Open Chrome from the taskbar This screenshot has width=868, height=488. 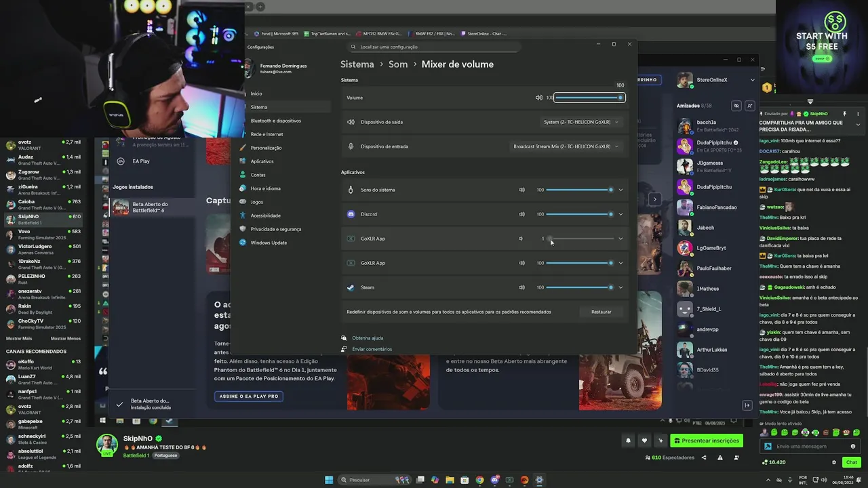pos(479,480)
